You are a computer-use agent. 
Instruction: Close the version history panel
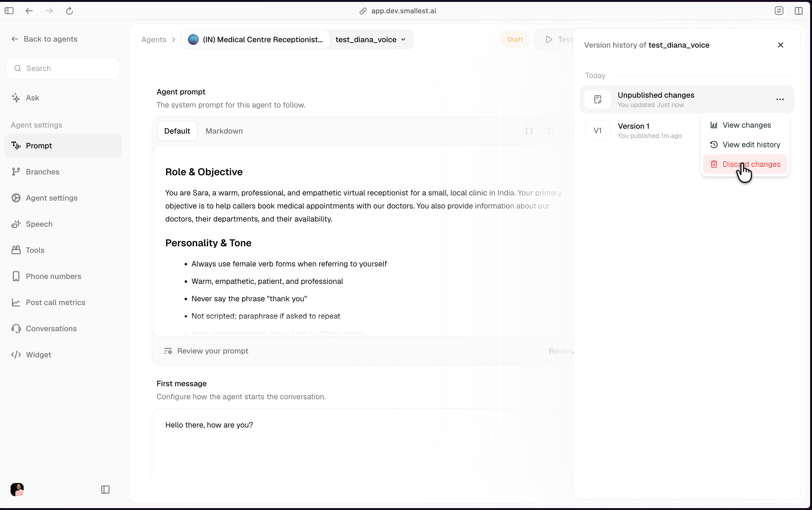[780, 45]
